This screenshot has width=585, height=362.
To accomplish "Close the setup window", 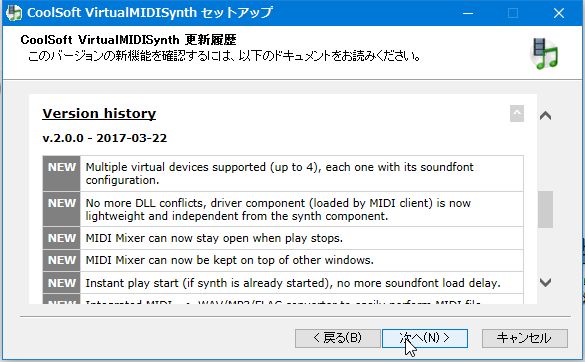I will coord(559,13).
